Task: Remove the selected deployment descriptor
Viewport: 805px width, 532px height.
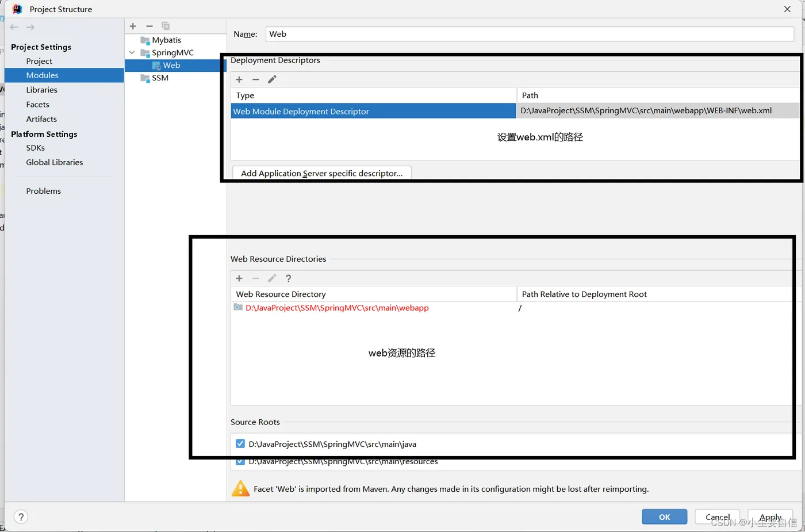Action: click(256, 79)
